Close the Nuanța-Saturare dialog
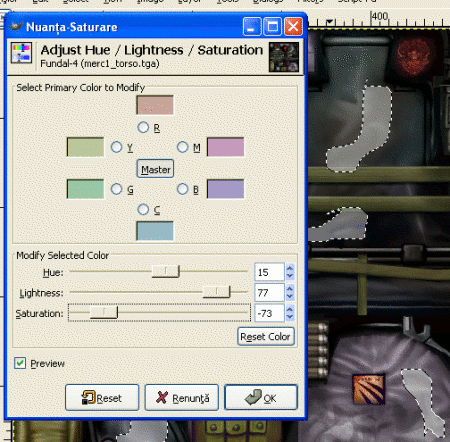The width and height of the screenshot is (450, 442). 293,26
